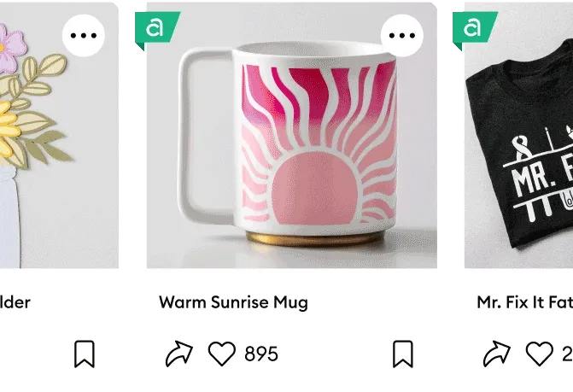Share the Mr. Fix It shirt project

click(497, 354)
